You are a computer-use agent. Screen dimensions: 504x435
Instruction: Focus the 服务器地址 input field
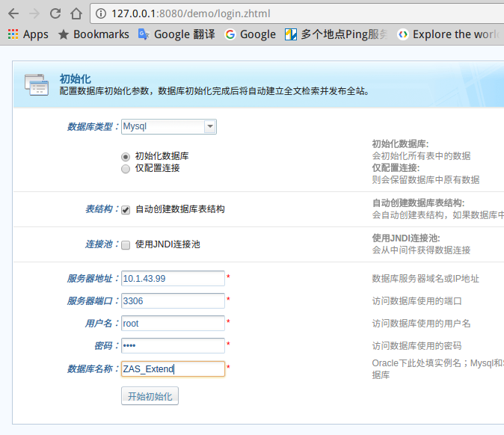(173, 279)
